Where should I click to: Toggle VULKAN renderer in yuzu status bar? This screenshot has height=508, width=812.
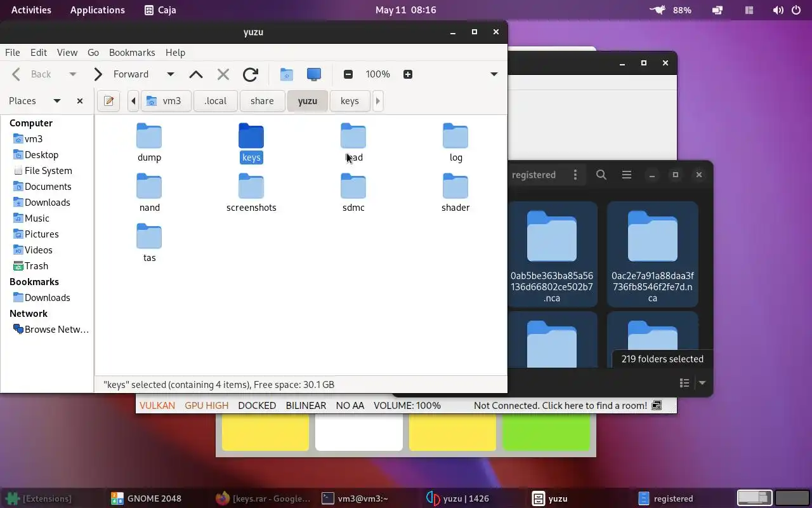[x=157, y=406]
